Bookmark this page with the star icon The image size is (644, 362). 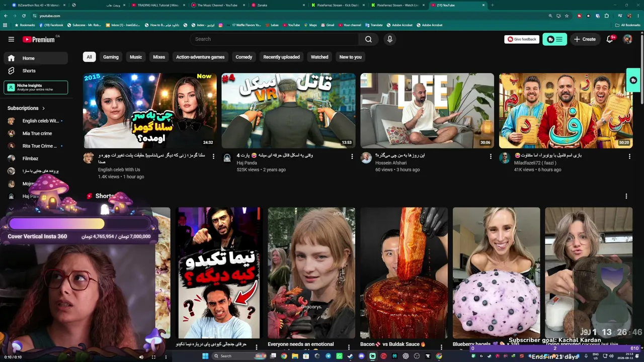(567, 16)
